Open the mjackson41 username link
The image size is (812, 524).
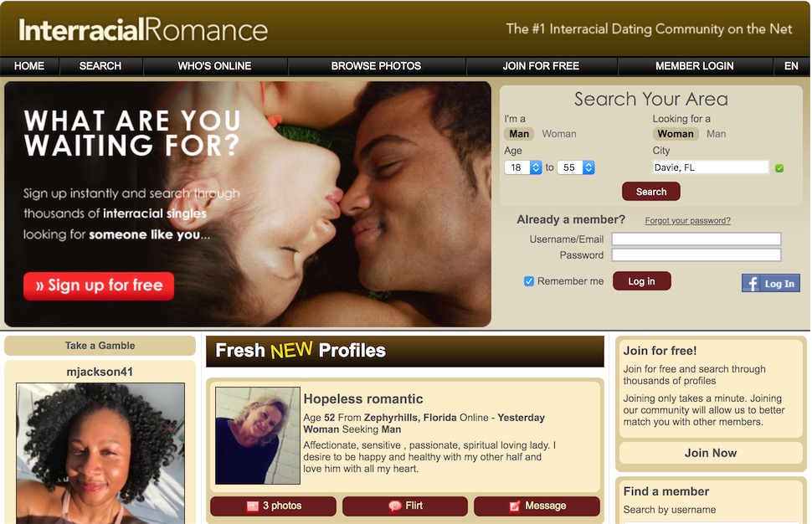pyautogui.click(x=100, y=372)
